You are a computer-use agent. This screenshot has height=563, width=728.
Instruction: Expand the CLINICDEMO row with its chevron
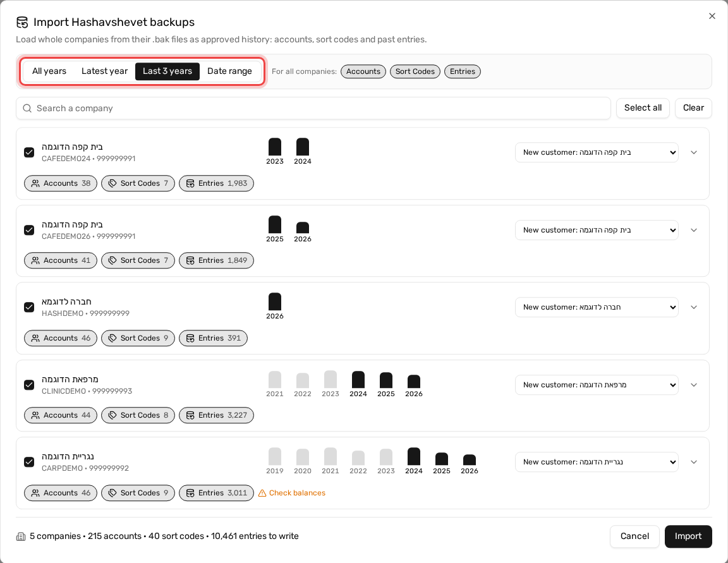click(694, 385)
